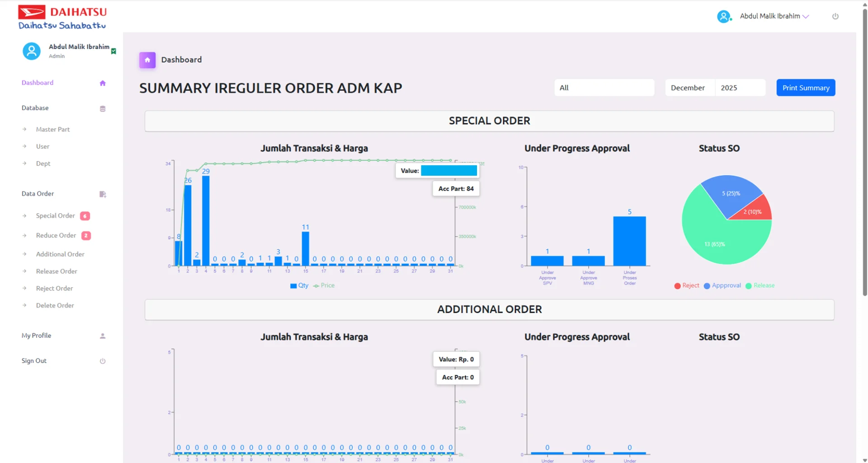Click the power icon in top header

[x=835, y=16]
